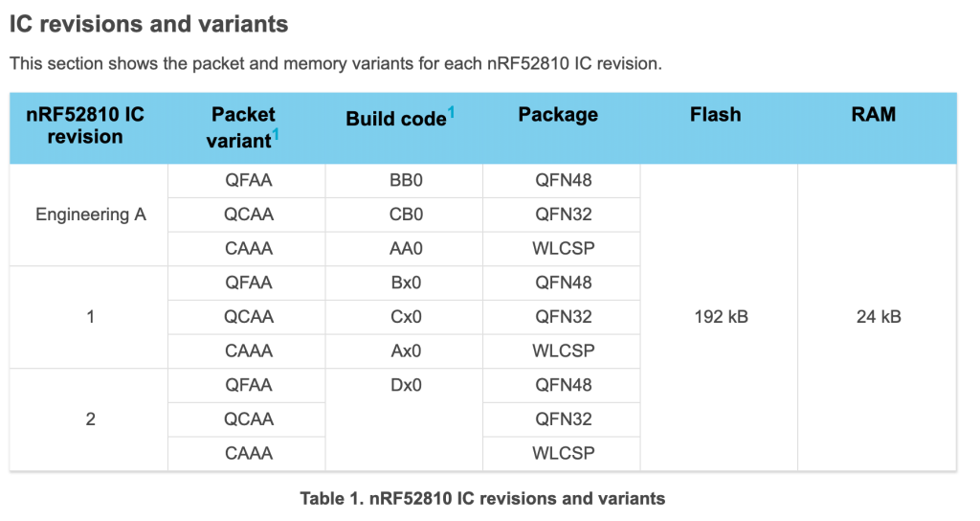Click the introductory sentence under the heading

coord(335,64)
